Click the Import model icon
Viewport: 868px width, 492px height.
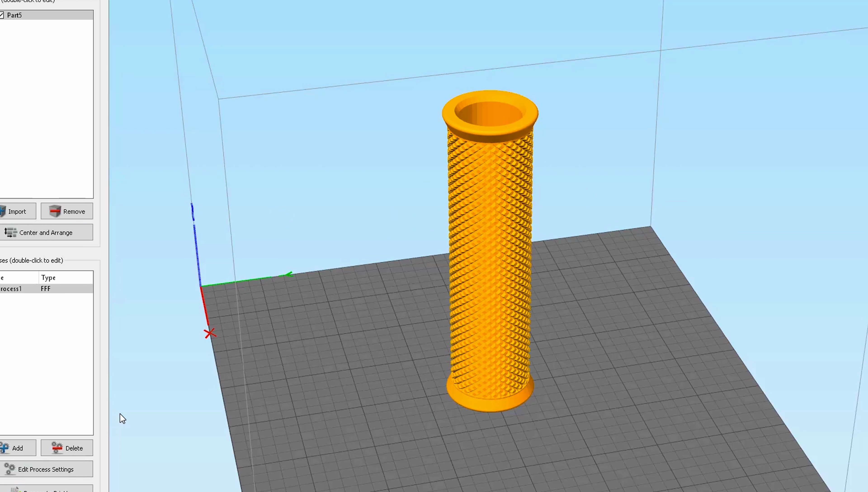[x=3, y=211]
